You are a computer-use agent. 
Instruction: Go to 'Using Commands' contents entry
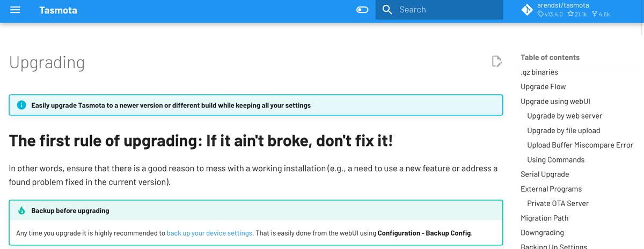[x=556, y=159]
